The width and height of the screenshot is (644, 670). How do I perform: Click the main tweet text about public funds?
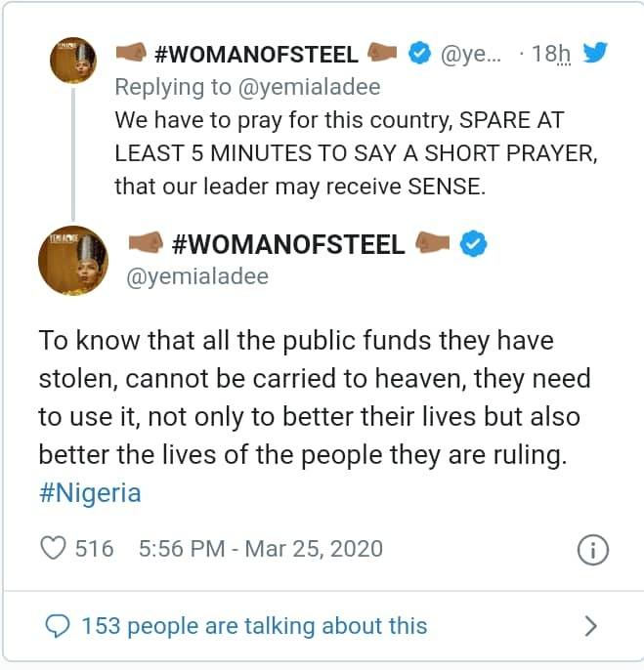(x=313, y=398)
